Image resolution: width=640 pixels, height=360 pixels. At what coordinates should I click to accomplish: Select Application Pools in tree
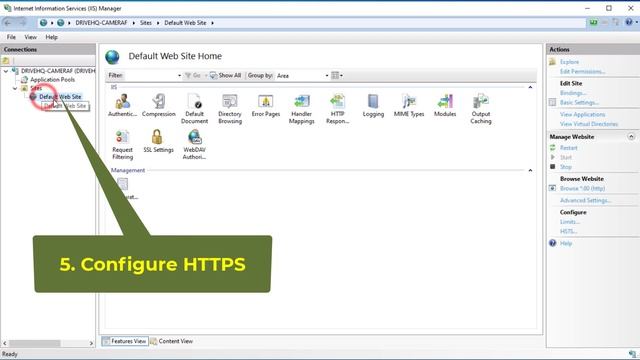point(52,80)
